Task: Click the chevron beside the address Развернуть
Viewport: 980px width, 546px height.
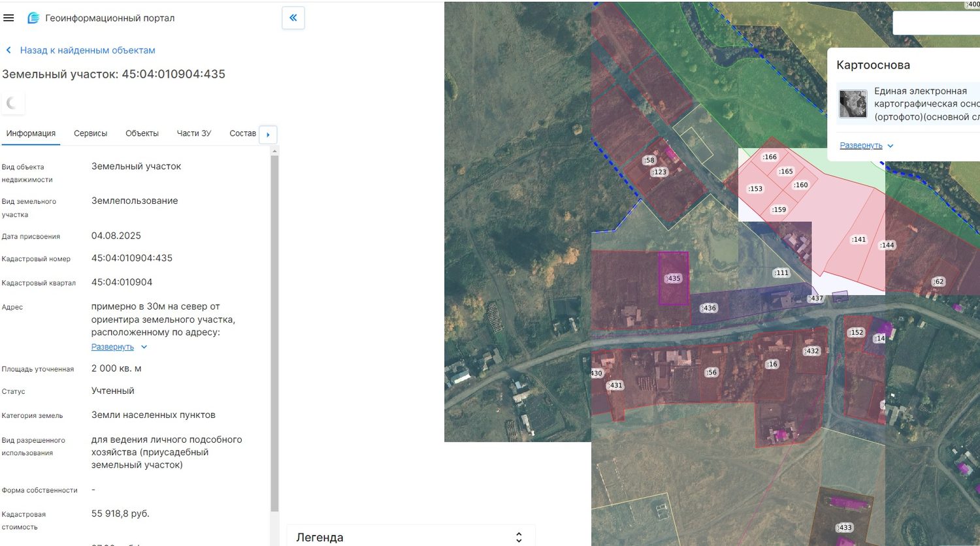Action: pos(144,347)
